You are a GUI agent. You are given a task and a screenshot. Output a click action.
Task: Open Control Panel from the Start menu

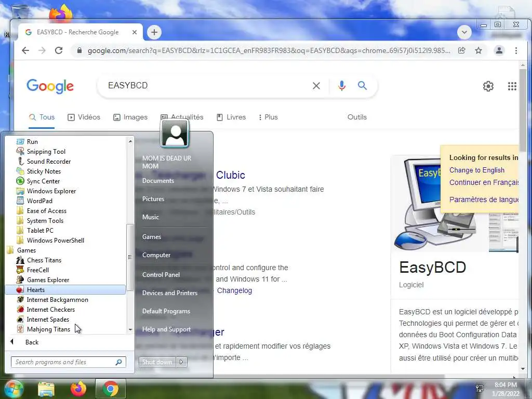tap(161, 274)
